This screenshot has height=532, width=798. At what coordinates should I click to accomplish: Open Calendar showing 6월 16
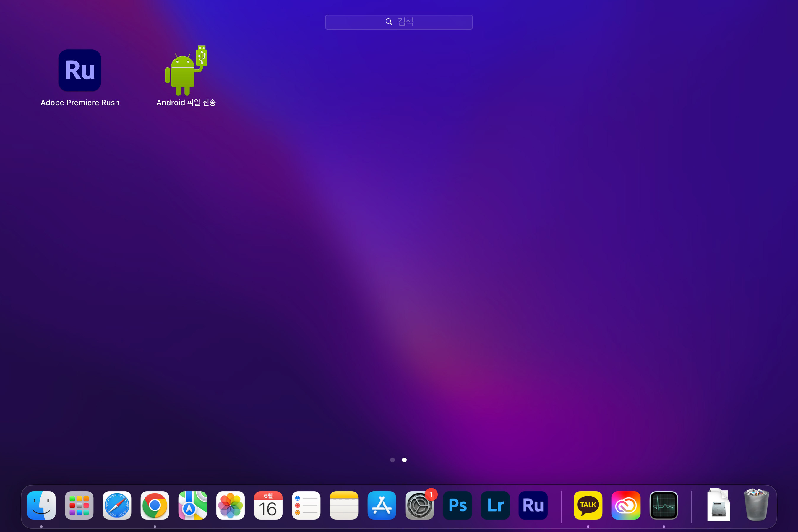click(268, 505)
